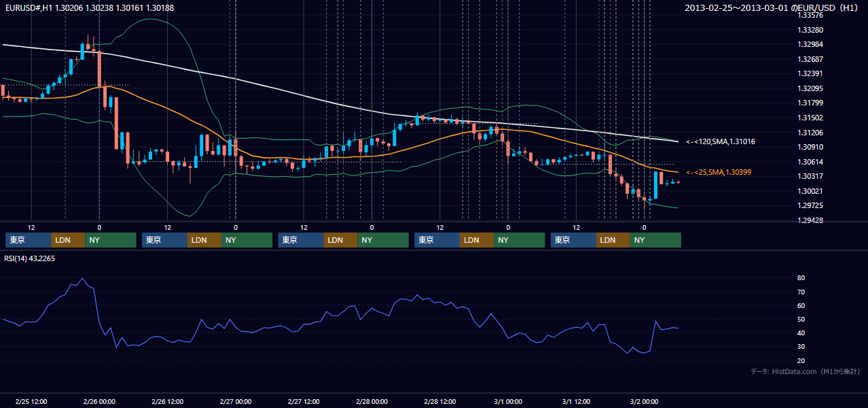Click RSI scale label 50
This screenshot has height=408, width=868.
coord(801,319)
